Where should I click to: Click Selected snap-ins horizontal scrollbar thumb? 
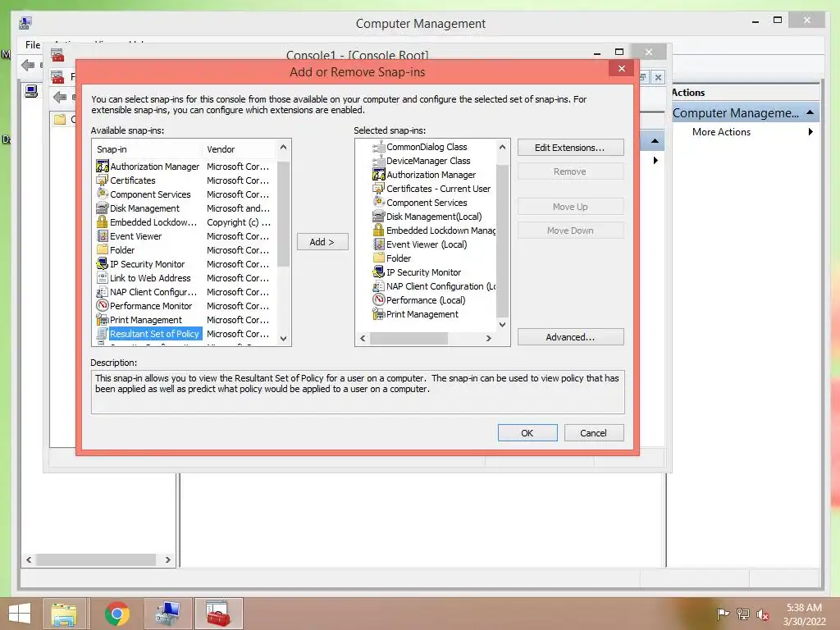(409, 339)
